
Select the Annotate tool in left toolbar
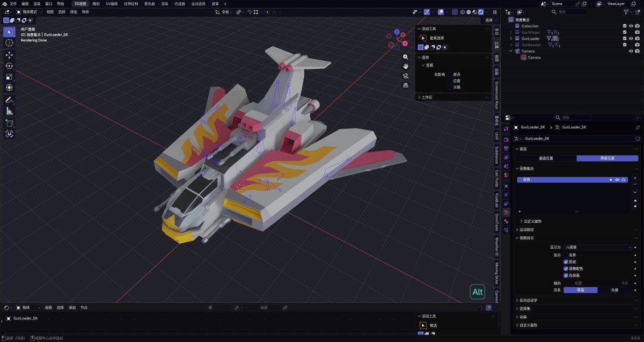click(x=9, y=100)
